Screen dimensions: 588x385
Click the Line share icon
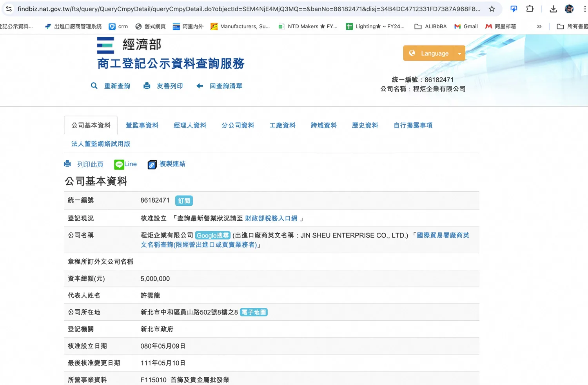[x=119, y=165]
